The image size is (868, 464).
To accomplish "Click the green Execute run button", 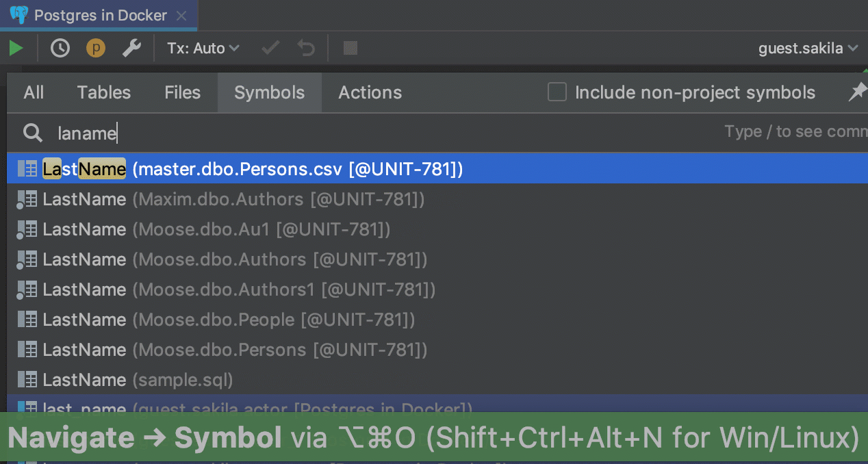I will pyautogui.click(x=16, y=48).
